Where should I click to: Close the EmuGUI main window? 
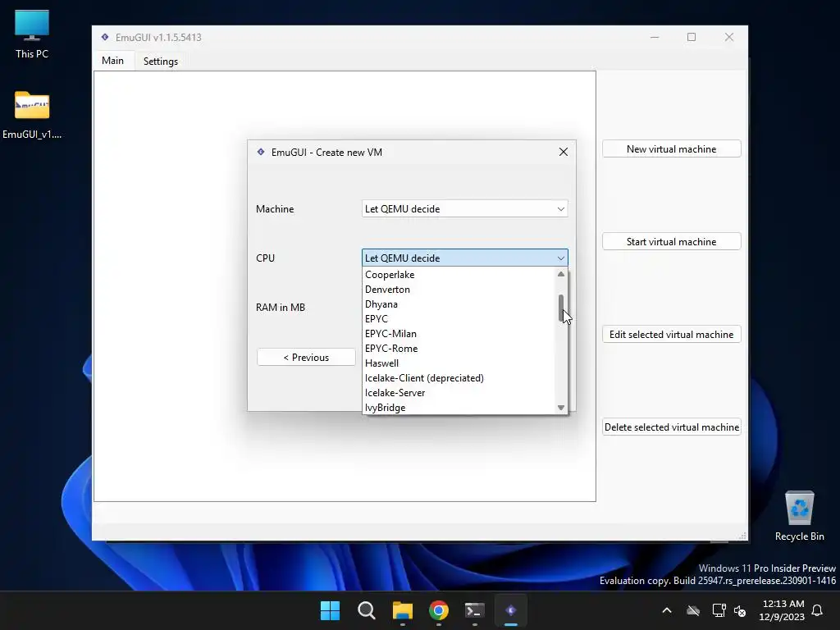coord(729,37)
